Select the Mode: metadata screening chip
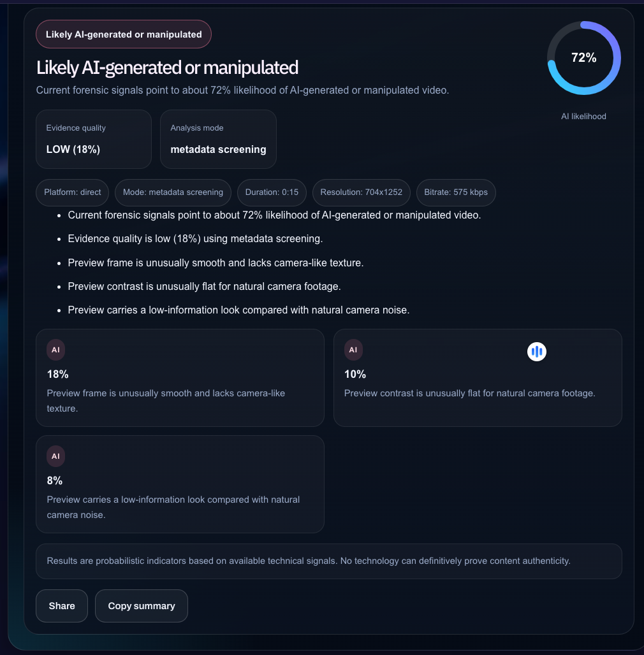Image resolution: width=644 pixels, height=655 pixels. (173, 192)
